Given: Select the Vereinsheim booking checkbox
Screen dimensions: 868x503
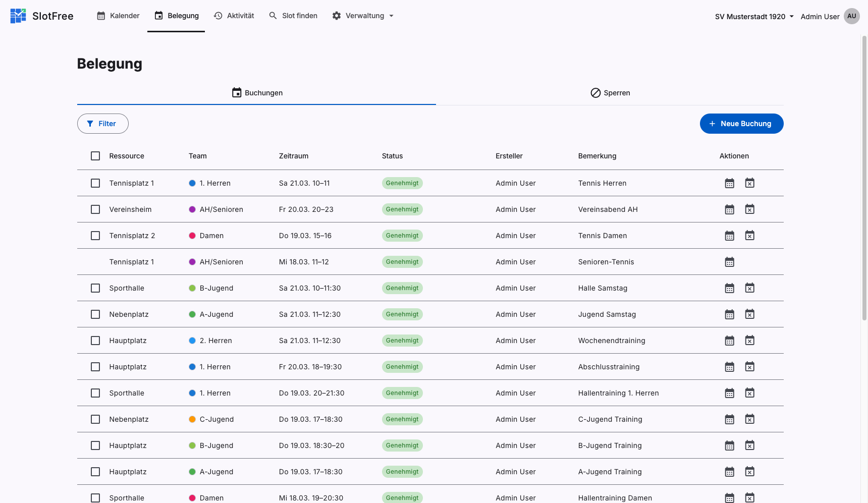Looking at the screenshot, I should click(x=95, y=209).
